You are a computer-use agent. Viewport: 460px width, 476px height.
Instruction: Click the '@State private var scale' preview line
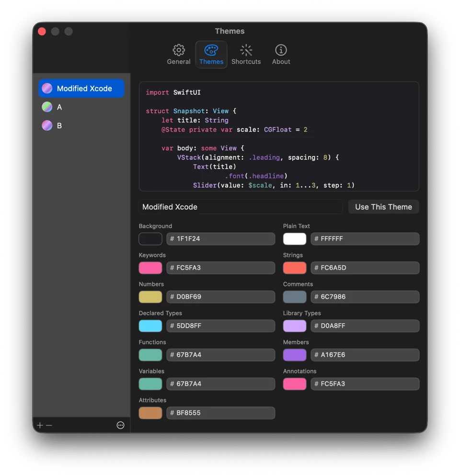pos(234,130)
